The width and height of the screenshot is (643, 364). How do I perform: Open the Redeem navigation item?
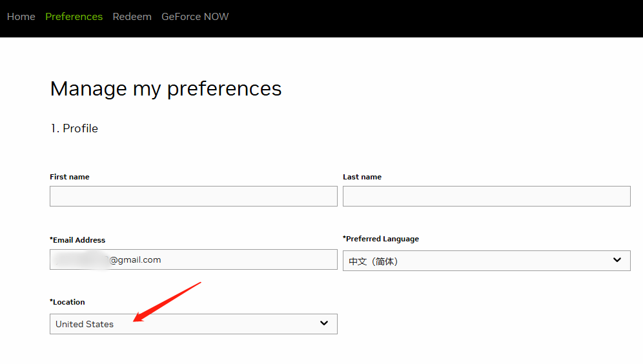click(x=132, y=17)
